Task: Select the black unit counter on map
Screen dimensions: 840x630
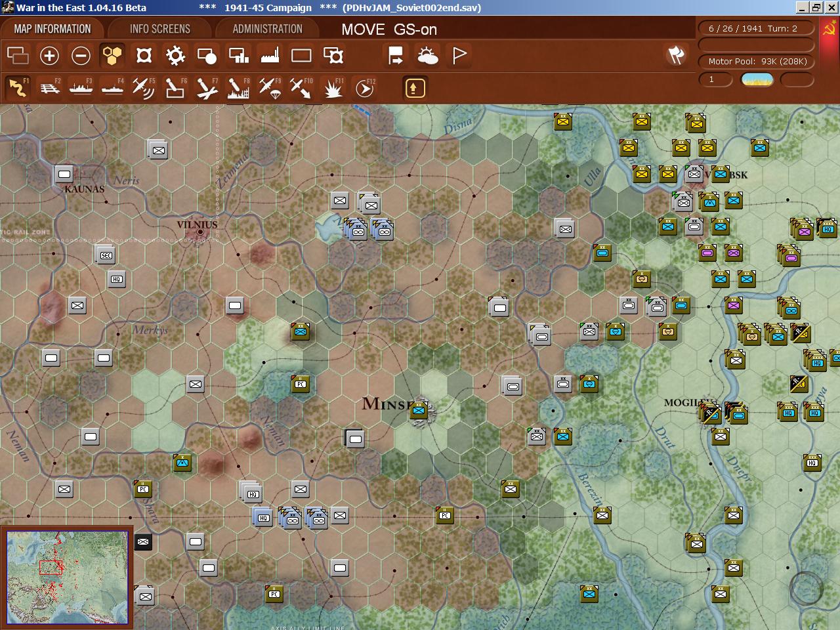Action: (143, 541)
